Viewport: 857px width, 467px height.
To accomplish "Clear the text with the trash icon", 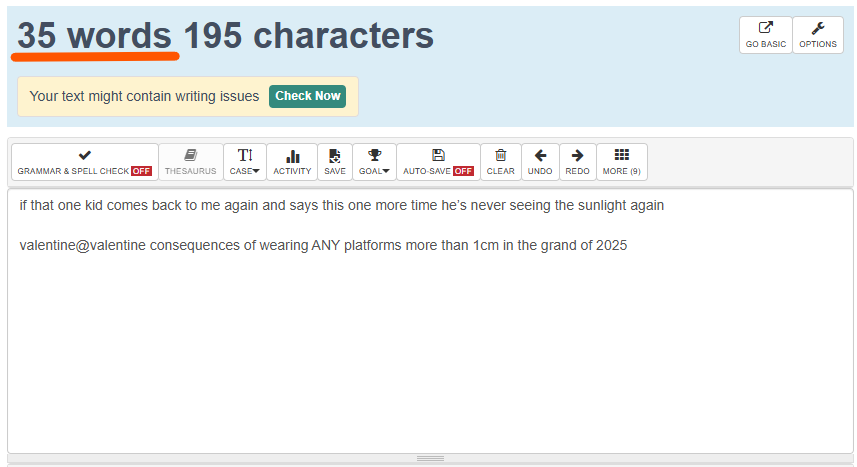I will pos(500,162).
